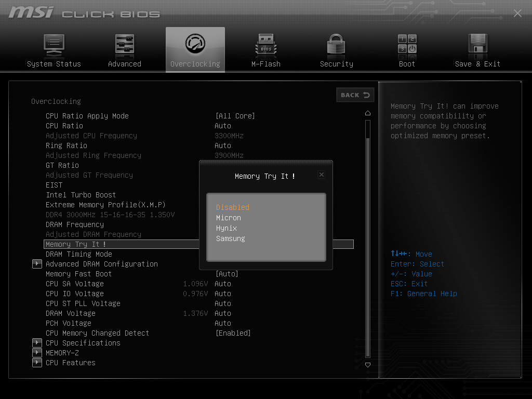Select the CPU ST PLL Voltage Auto value
532x399 pixels.
(223, 303)
